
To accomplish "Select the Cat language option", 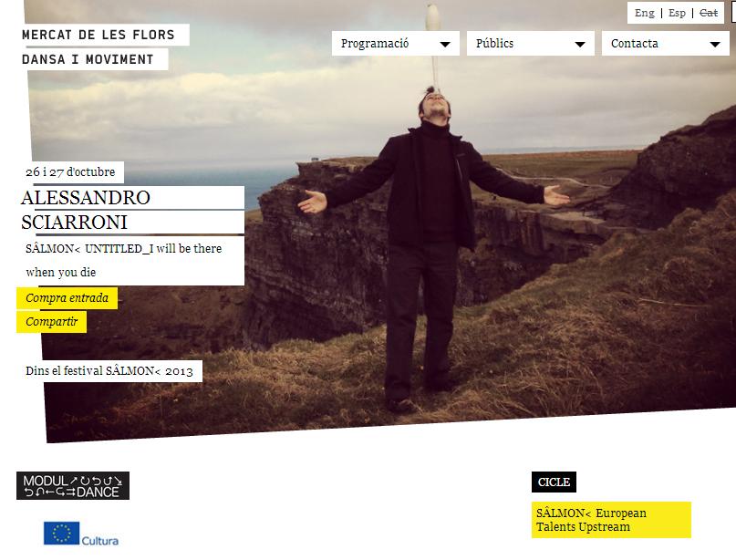I will point(709,13).
